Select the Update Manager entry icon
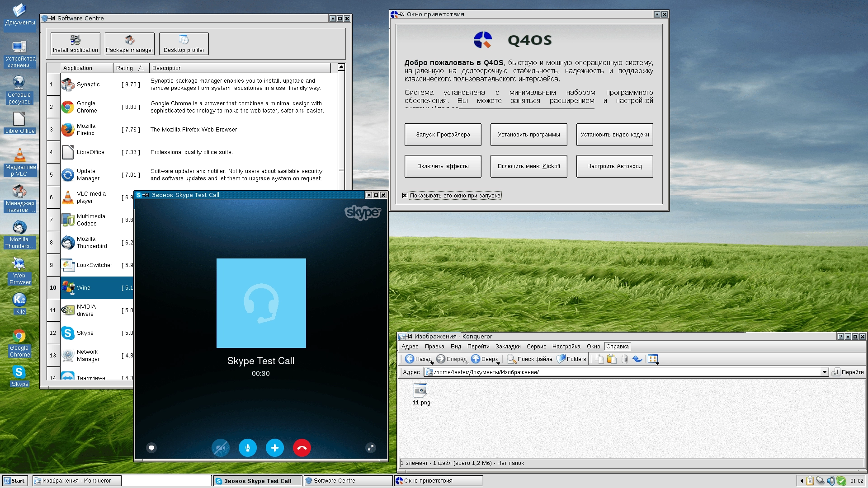Image resolution: width=868 pixels, height=488 pixels. (x=68, y=175)
